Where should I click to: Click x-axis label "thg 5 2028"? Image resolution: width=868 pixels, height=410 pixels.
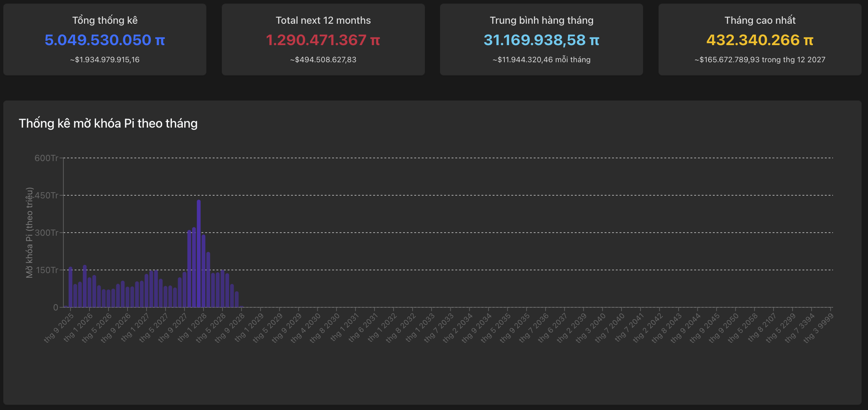coord(211,328)
